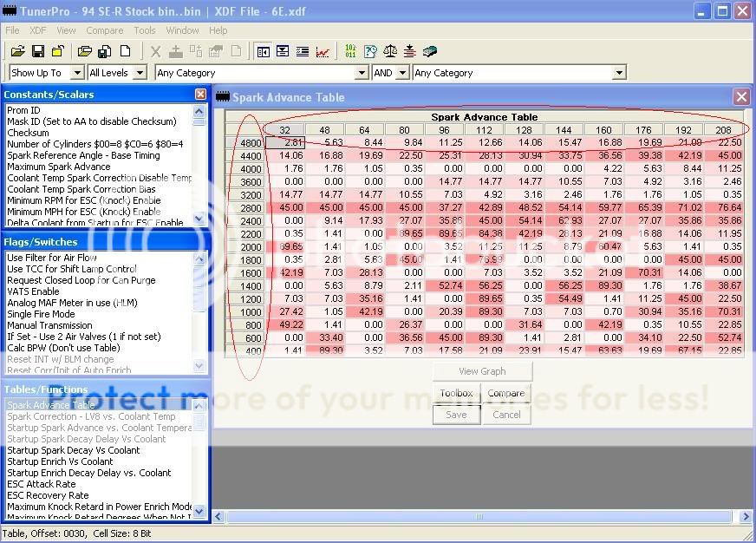The height and width of the screenshot is (543, 756).
Task: Open the Show Up To dropdown
Action: [76, 74]
